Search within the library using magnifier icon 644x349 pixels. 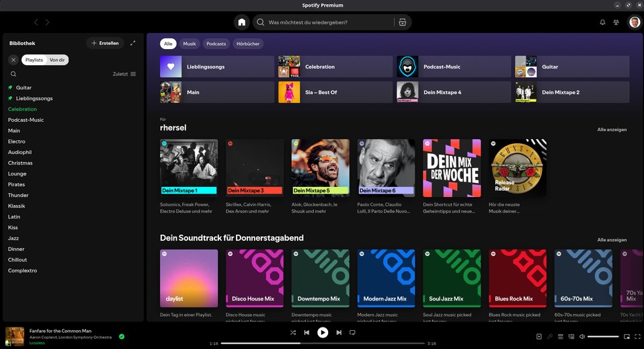(13, 74)
